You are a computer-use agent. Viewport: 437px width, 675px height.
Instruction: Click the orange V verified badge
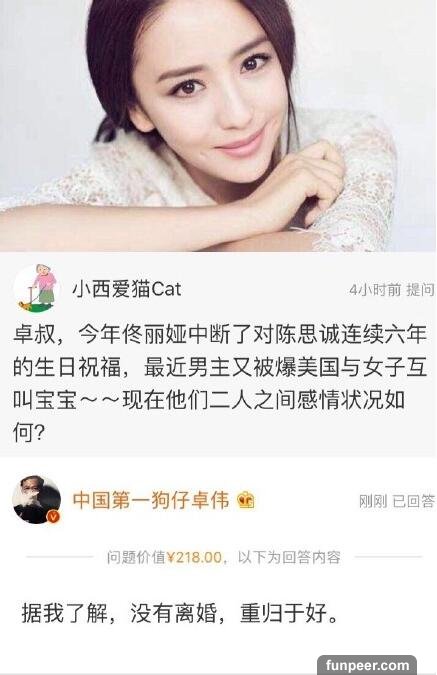coord(53,516)
